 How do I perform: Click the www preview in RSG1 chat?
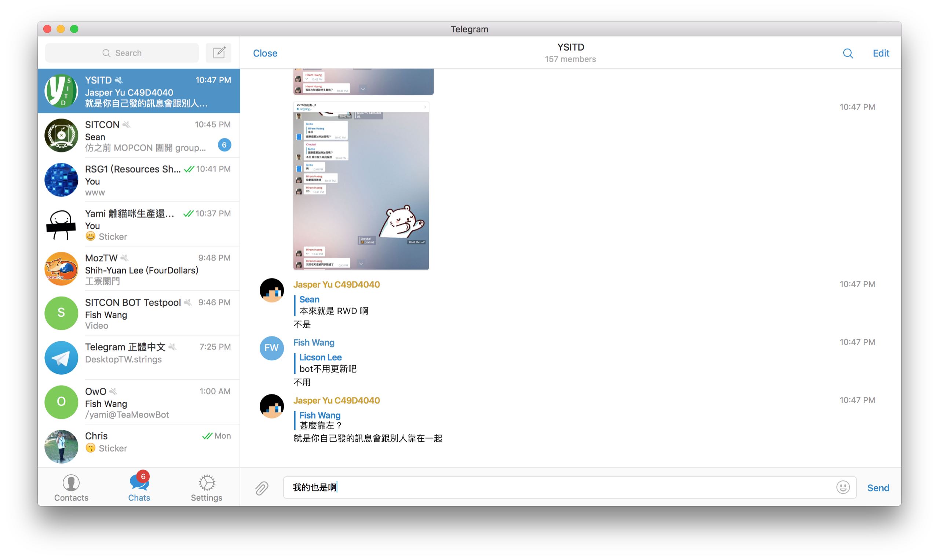pyautogui.click(x=95, y=193)
